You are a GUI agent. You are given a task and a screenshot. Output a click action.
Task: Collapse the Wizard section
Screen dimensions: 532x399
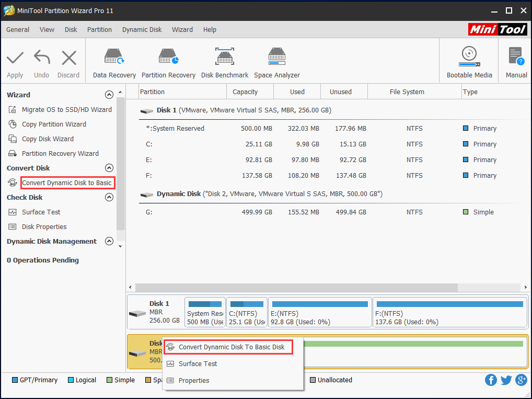pyautogui.click(x=109, y=95)
